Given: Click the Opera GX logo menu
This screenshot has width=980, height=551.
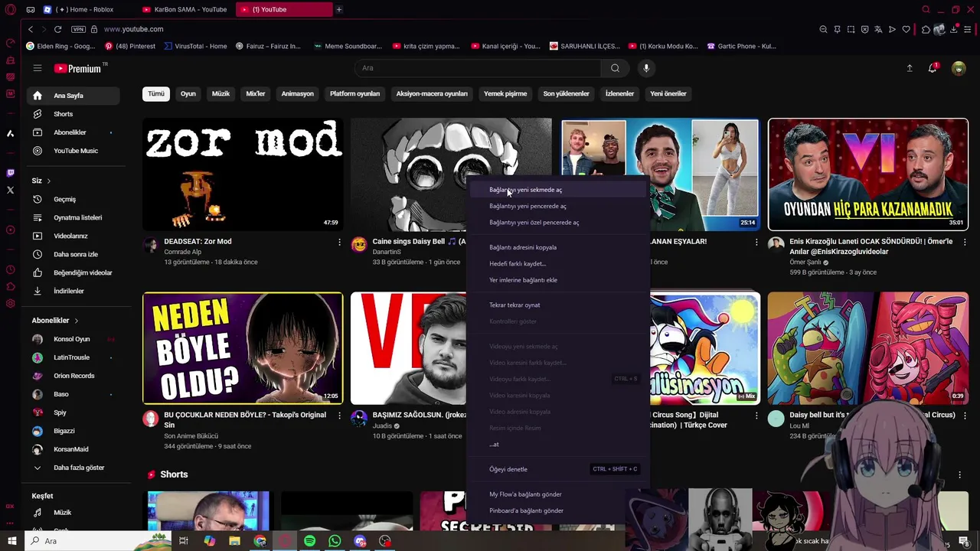Looking at the screenshot, I should 10,10.
